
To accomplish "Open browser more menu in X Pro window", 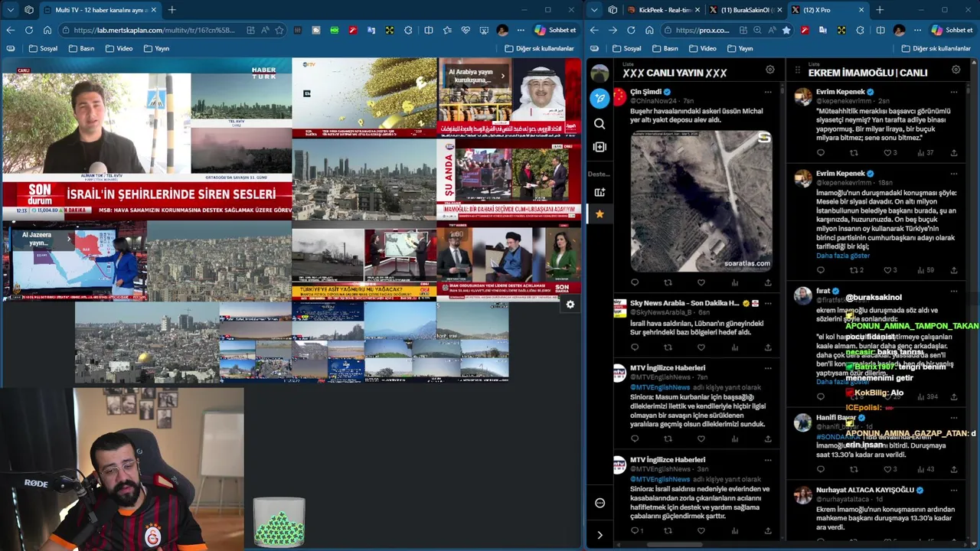I will click(918, 30).
